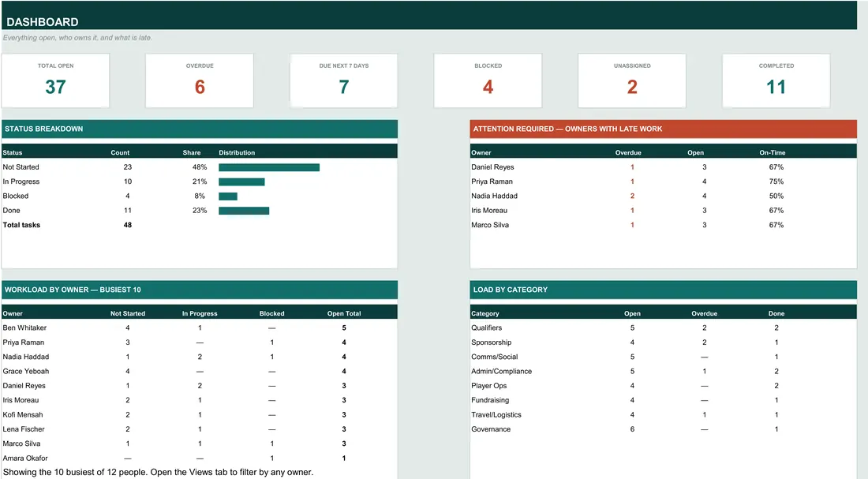Select Nadia Haddad in late work table
868x479 pixels.
point(494,196)
